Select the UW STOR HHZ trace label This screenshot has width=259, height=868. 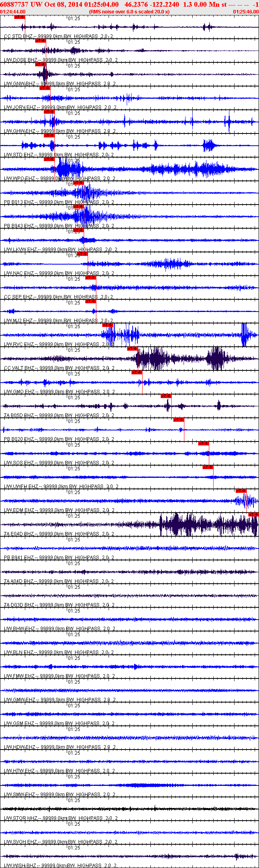tap(61, 818)
